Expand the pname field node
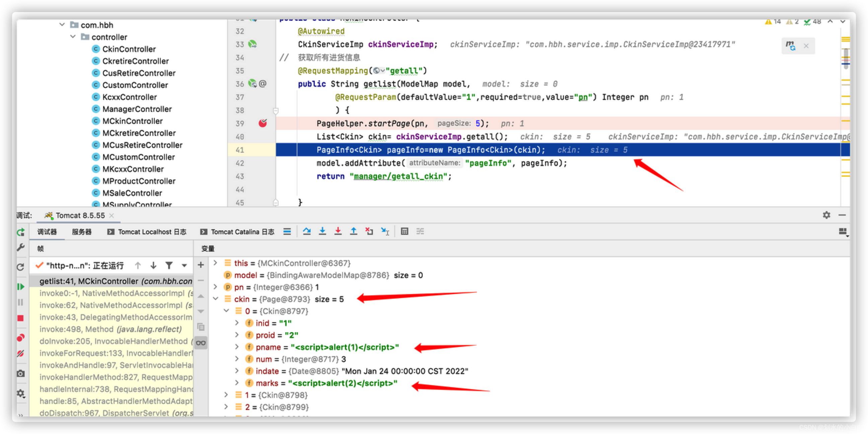 pos(237,347)
